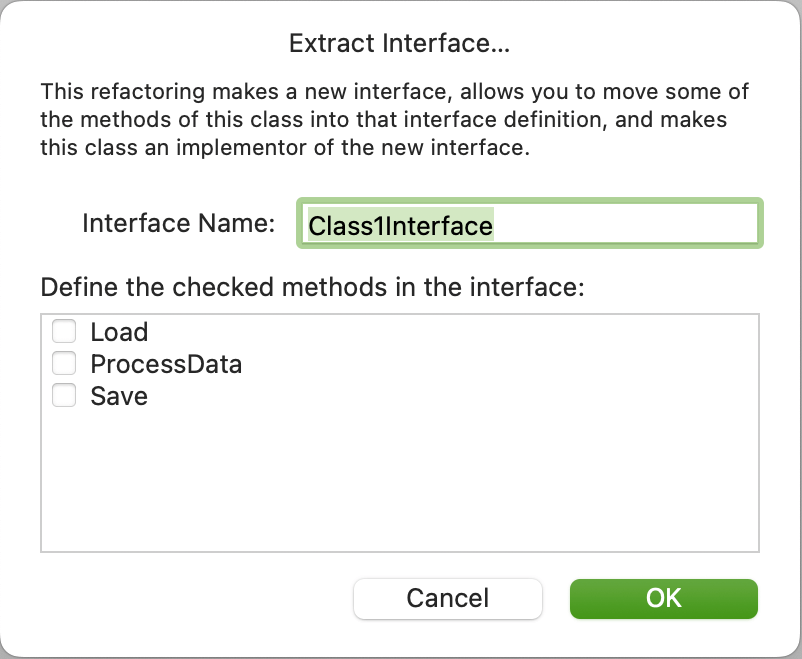Click the "Define the checked methods" heading
Screen dimensions: 802x659
click(311, 287)
